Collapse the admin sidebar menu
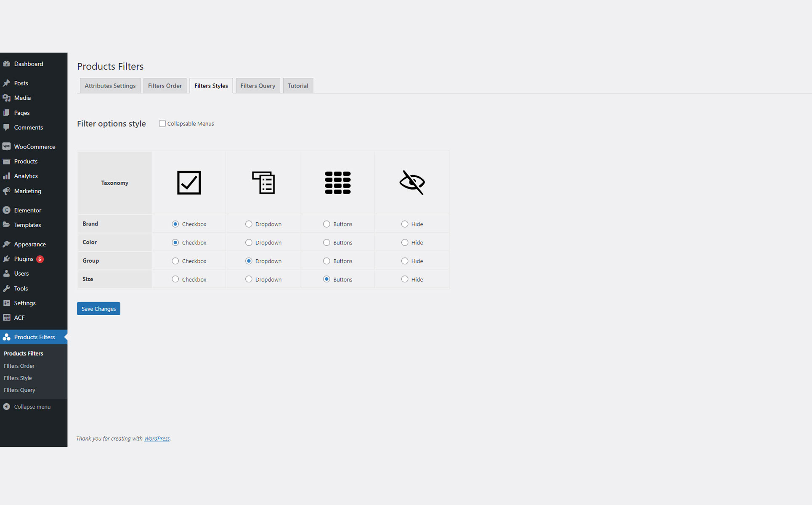This screenshot has width=812, height=505. 32,407
